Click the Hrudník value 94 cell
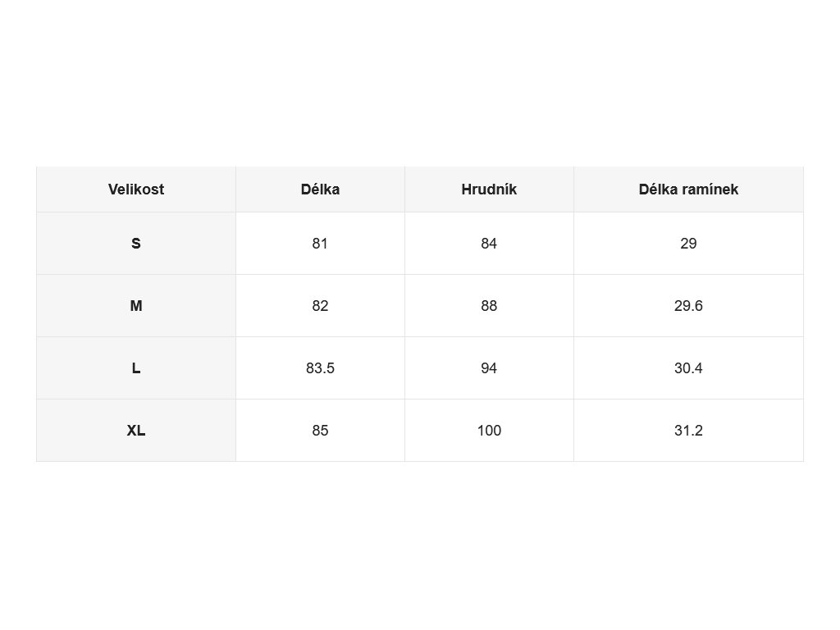 point(489,368)
